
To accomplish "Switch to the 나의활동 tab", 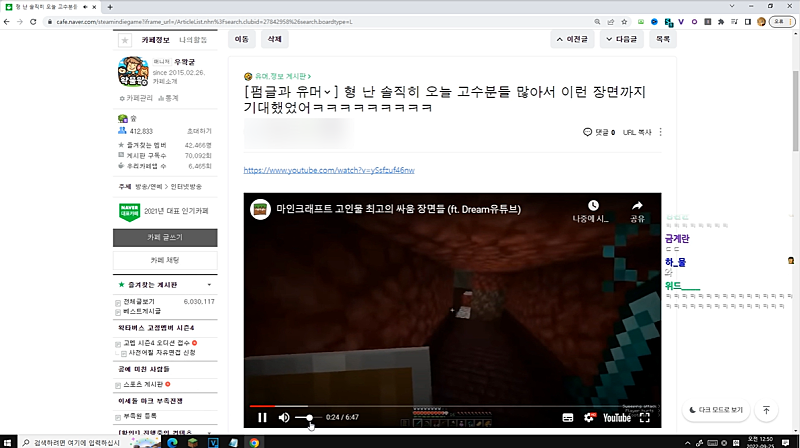I will click(x=193, y=40).
